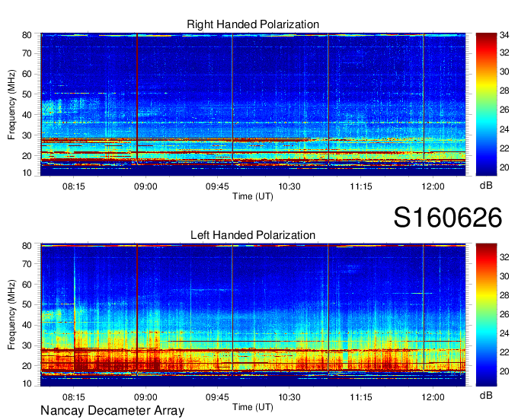
Task: Click the 40 MHz tick on Left Handed plot
Action: click(x=27, y=325)
